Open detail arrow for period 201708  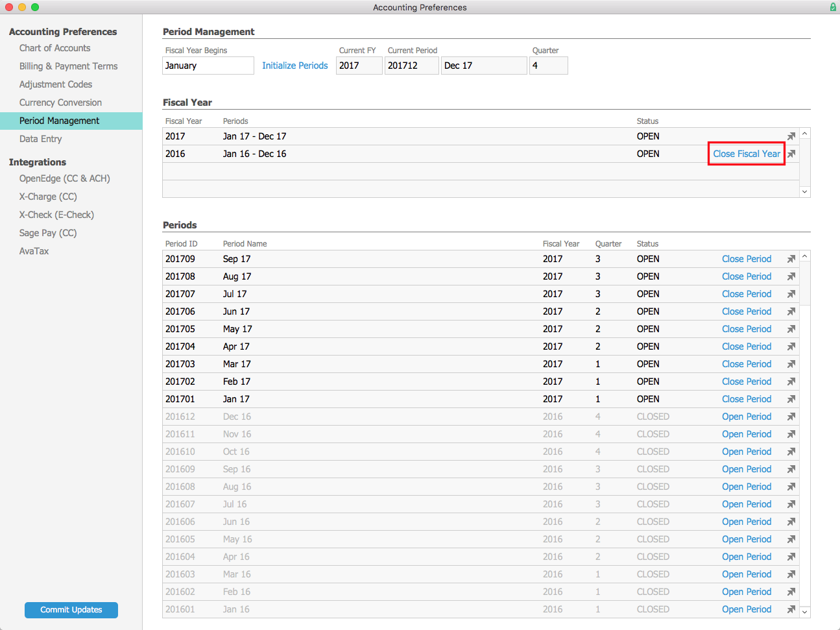[x=791, y=276]
